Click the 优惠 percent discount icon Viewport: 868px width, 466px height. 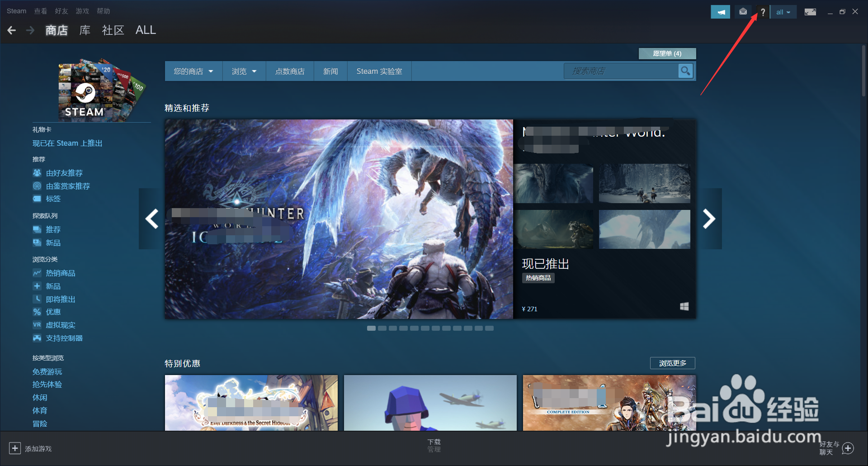click(37, 312)
